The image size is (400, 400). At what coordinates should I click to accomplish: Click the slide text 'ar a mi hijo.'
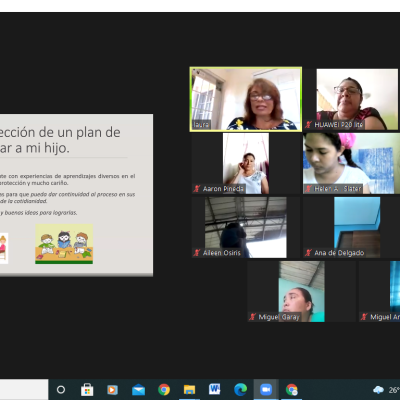tap(35, 148)
